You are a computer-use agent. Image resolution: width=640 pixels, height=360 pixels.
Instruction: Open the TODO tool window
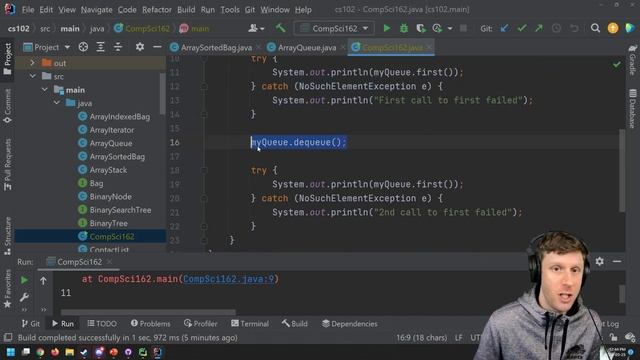pos(102,324)
